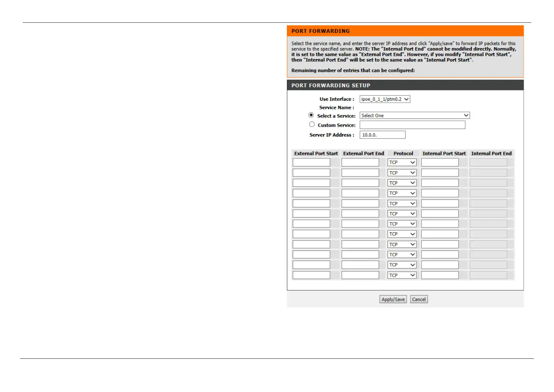
Task: Open the Protocol dropdown in the last row
Action: [x=402, y=275]
